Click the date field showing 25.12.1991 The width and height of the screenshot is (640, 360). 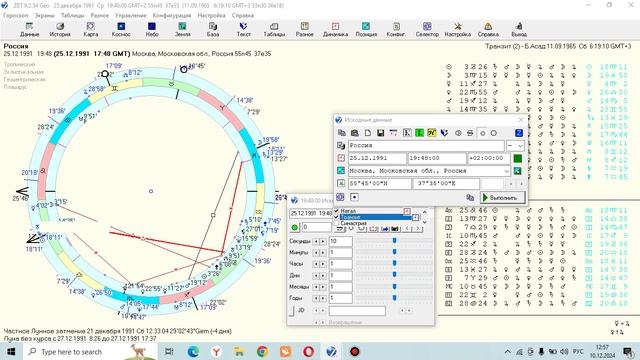coord(377,158)
